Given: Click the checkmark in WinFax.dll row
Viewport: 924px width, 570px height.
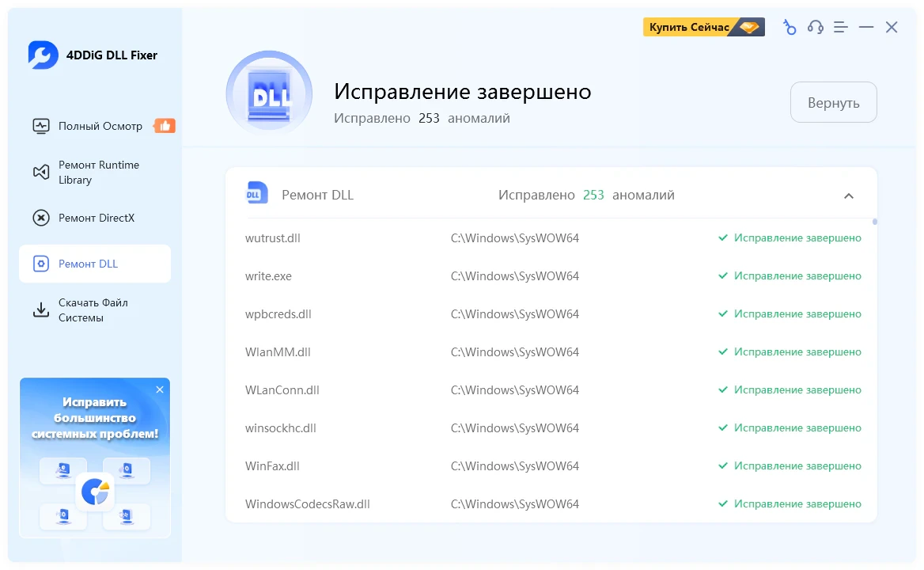Looking at the screenshot, I should coord(723,465).
